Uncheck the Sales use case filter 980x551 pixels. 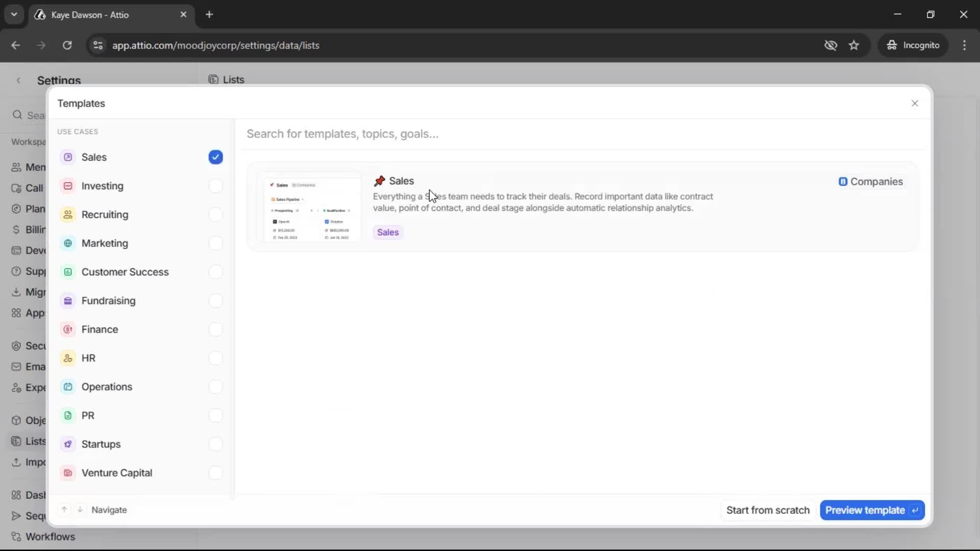coord(215,157)
